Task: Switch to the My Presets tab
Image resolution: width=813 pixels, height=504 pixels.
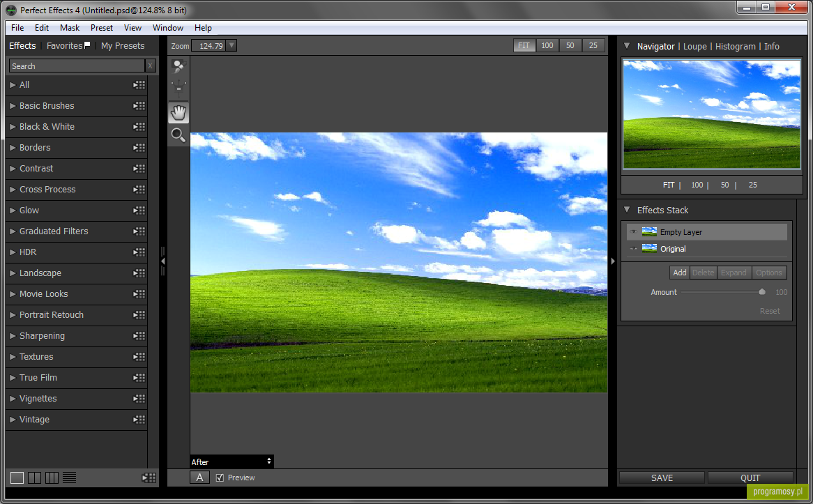Action: [x=123, y=45]
